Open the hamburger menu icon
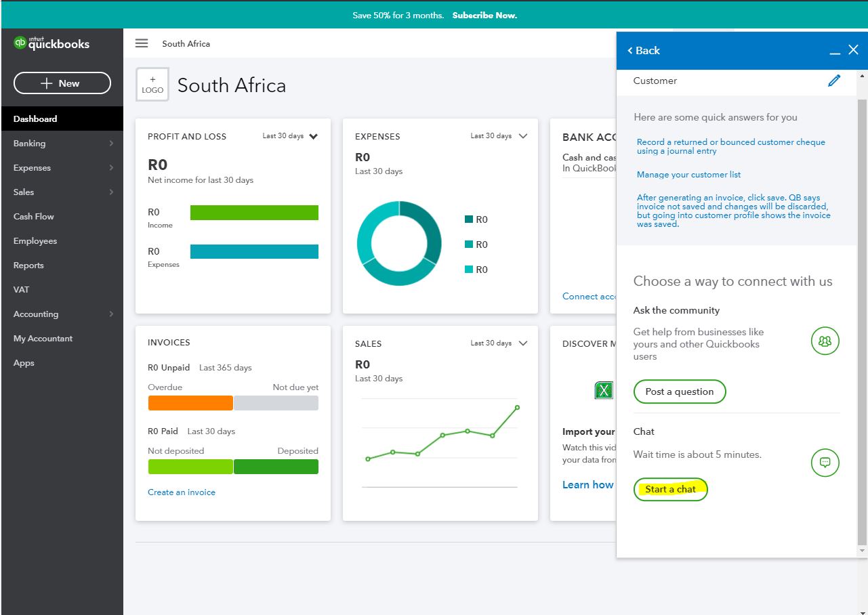 tap(142, 43)
